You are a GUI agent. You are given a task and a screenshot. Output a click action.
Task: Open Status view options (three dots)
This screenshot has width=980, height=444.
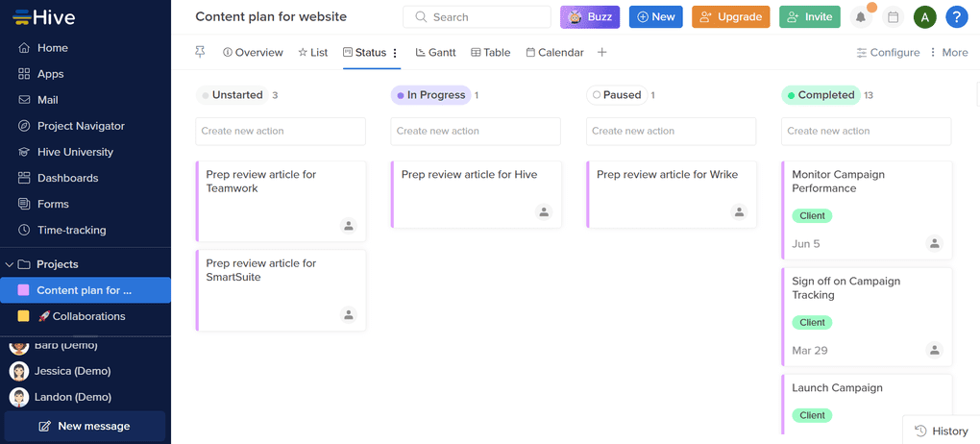pos(395,53)
